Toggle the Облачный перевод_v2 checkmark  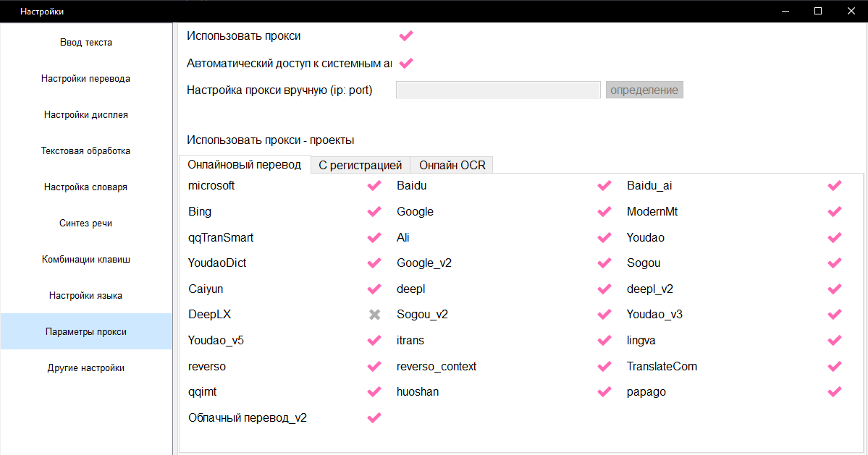coord(374,418)
